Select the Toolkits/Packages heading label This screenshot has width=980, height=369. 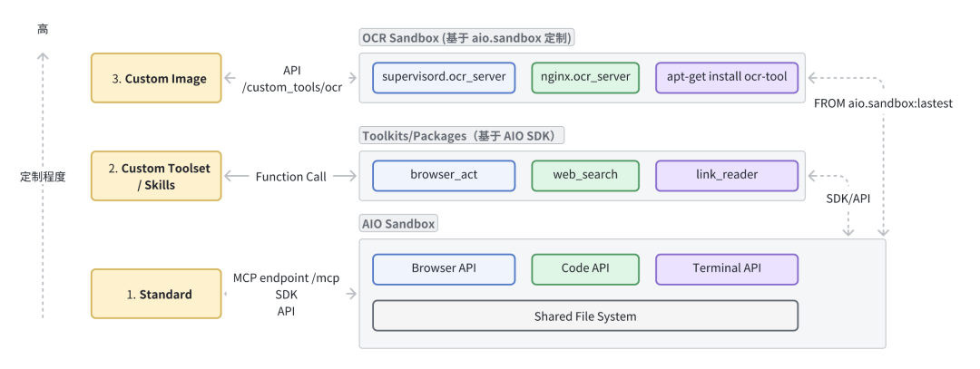pos(463,136)
